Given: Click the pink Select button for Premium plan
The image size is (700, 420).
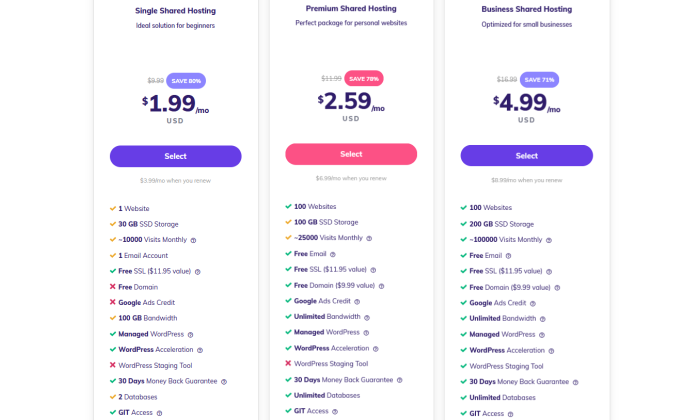Looking at the screenshot, I should pyautogui.click(x=351, y=154).
